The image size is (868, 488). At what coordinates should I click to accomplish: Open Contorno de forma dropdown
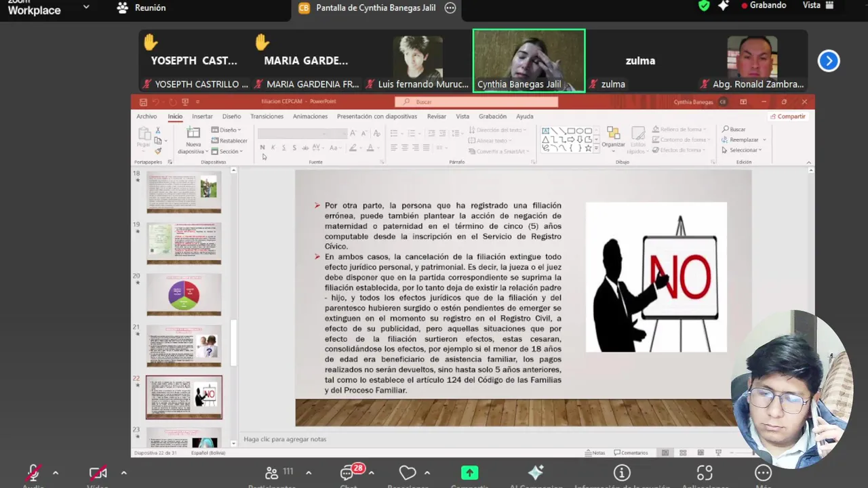[680, 140]
